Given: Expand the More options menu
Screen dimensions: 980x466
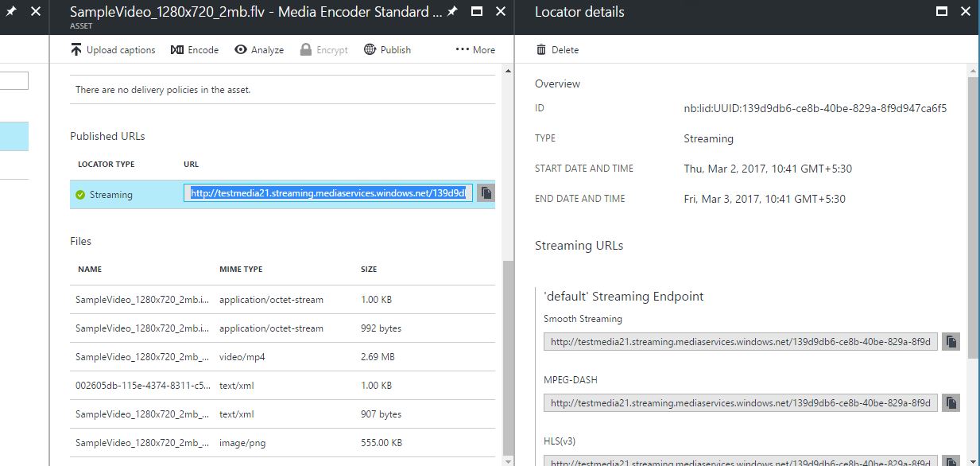Looking at the screenshot, I should tap(475, 50).
